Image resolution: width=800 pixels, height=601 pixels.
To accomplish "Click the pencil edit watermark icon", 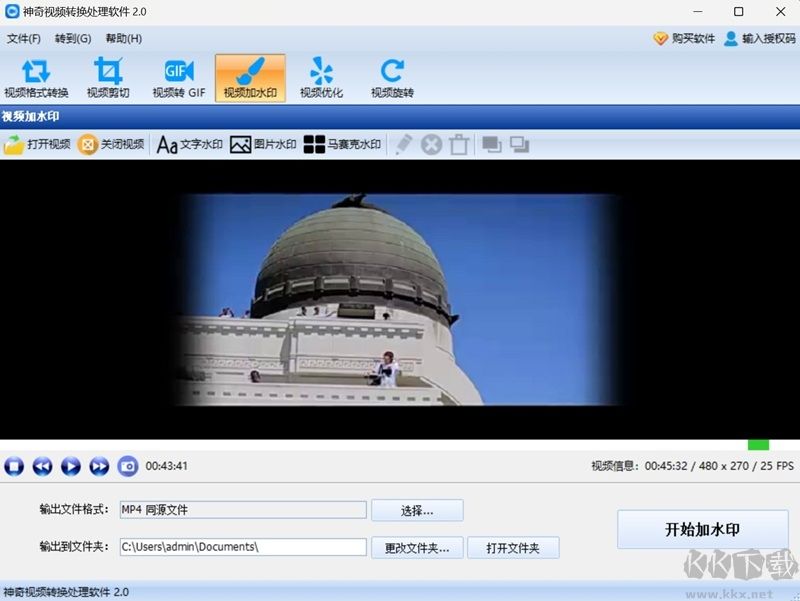I will click(404, 144).
